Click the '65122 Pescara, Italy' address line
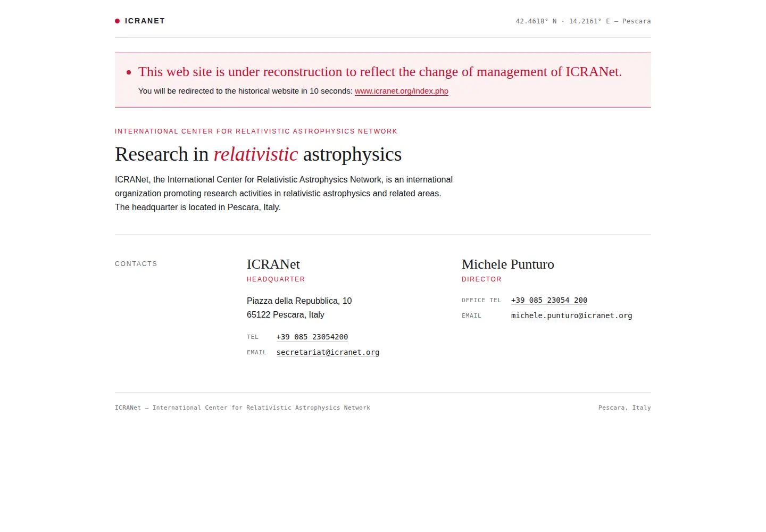Viewport: 766px width, 532px height. [285, 315]
